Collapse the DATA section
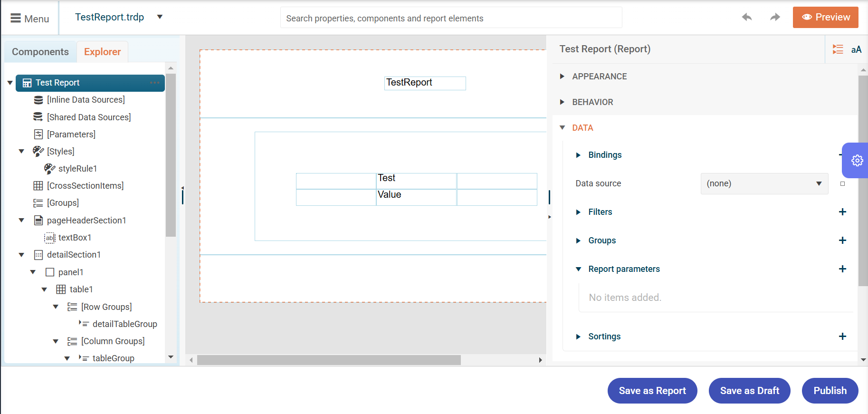The width and height of the screenshot is (868, 414). point(563,128)
